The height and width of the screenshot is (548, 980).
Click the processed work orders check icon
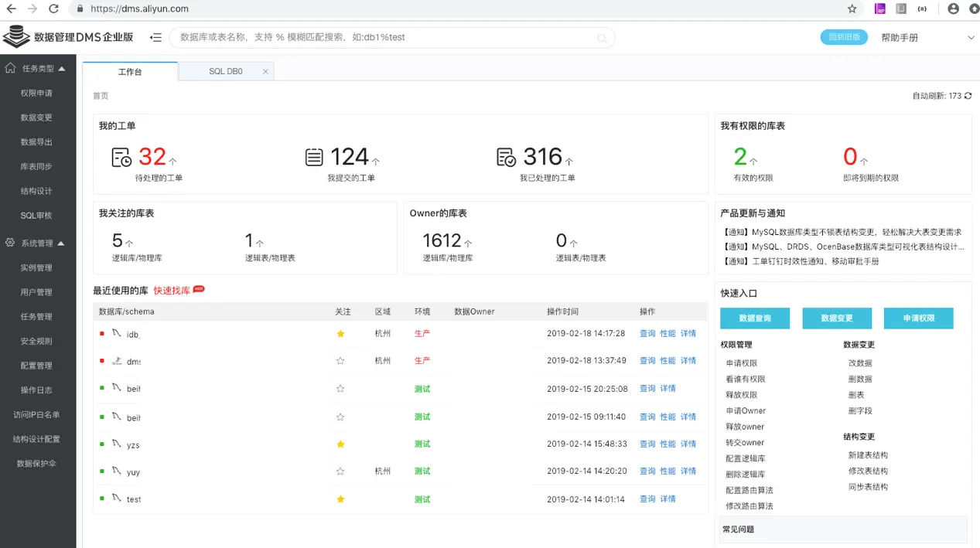click(x=506, y=158)
